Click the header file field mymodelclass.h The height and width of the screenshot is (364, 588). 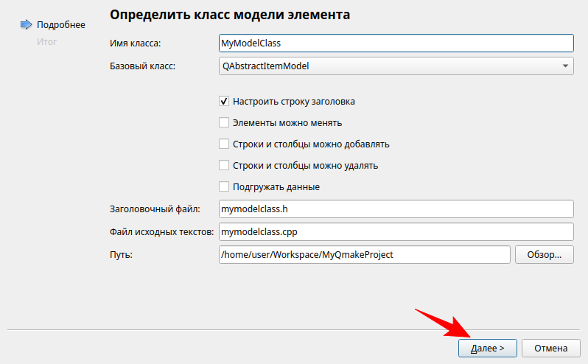(x=396, y=209)
